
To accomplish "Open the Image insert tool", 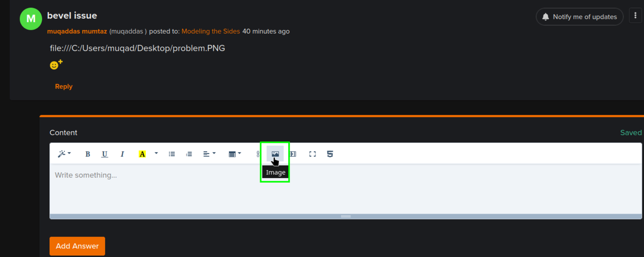I will [275, 154].
